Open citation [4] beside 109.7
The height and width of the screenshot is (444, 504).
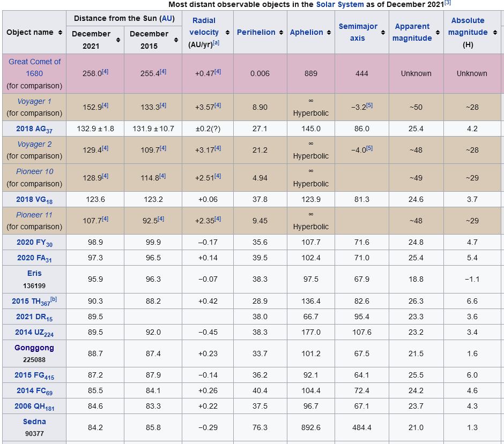click(163, 148)
